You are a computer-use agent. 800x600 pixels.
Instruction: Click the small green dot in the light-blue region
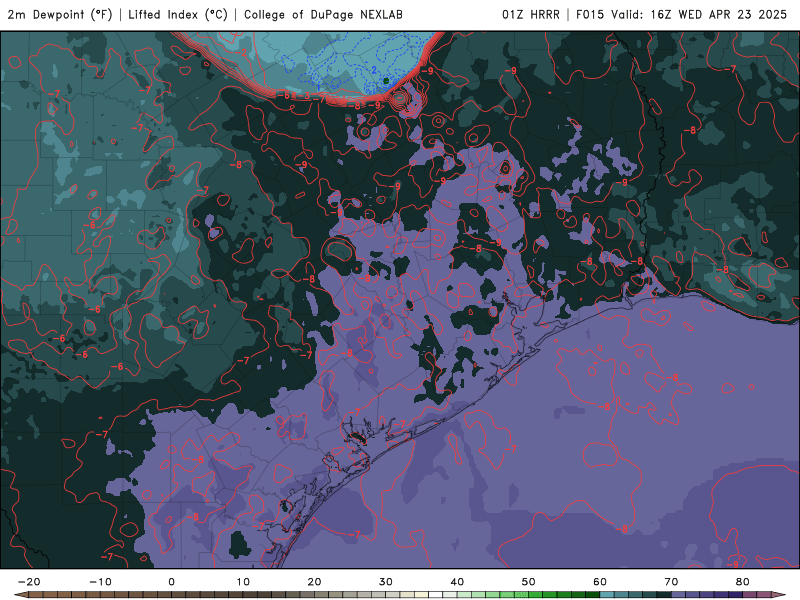[x=386, y=81]
